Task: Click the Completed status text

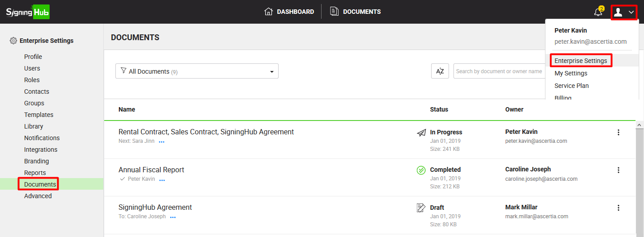Action: (x=445, y=170)
